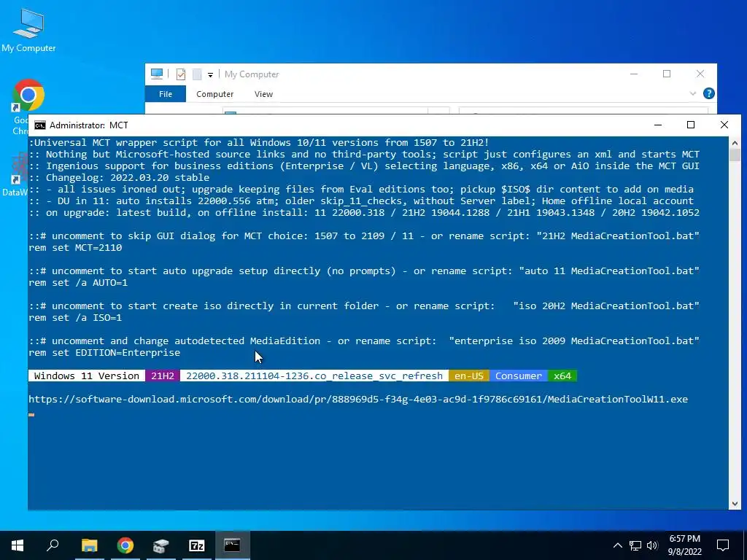Screen dimensions: 747x560
Task: Click the Consumer edition label
Action: [519, 376]
